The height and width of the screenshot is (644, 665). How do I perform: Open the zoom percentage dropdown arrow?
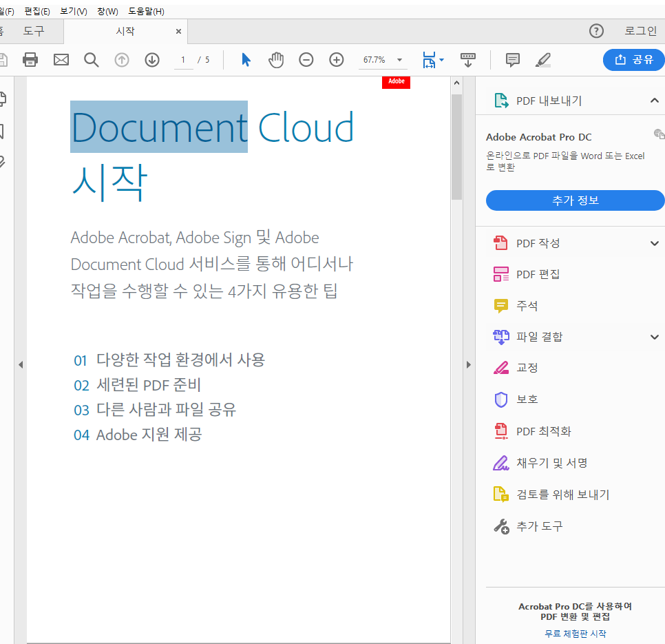pyautogui.click(x=399, y=60)
